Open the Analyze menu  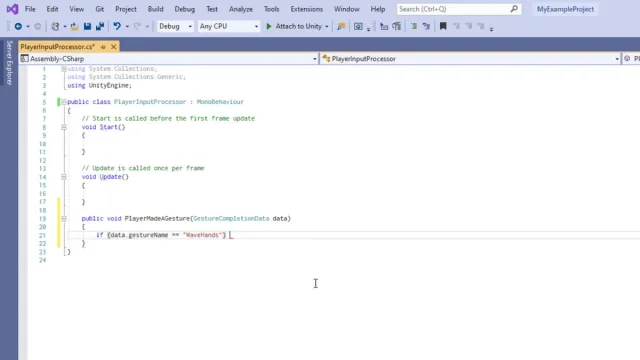pos(241,9)
